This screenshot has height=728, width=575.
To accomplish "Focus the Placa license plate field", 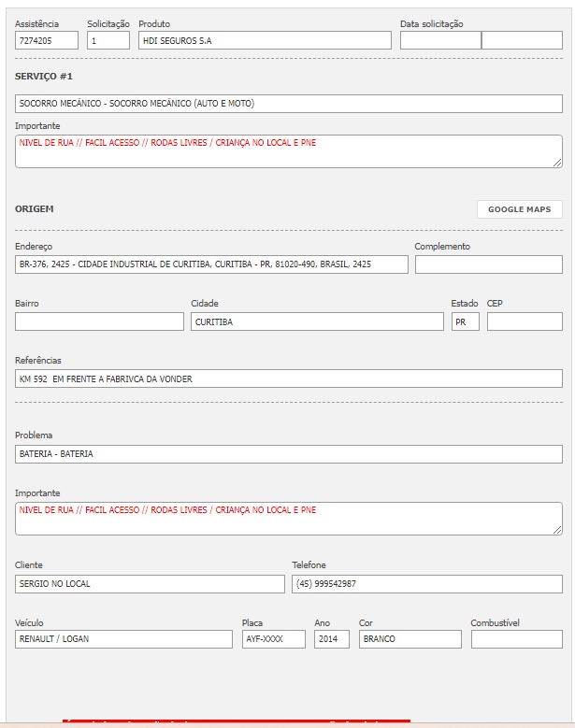I will point(273,639).
